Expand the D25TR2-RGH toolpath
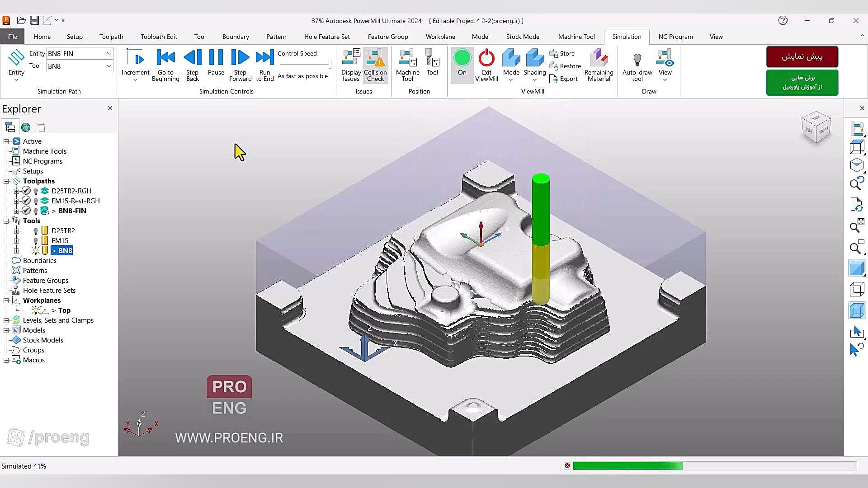 pyautogui.click(x=16, y=191)
